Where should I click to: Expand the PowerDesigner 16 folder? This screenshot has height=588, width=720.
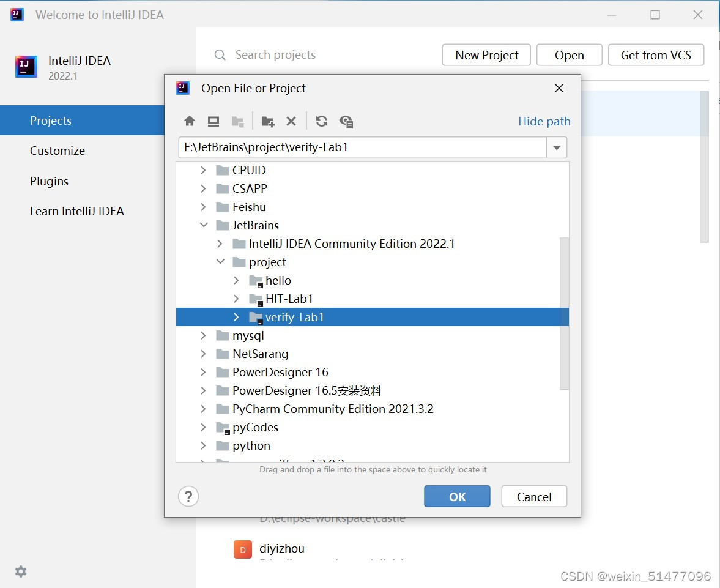pyautogui.click(x=203, y=372)
